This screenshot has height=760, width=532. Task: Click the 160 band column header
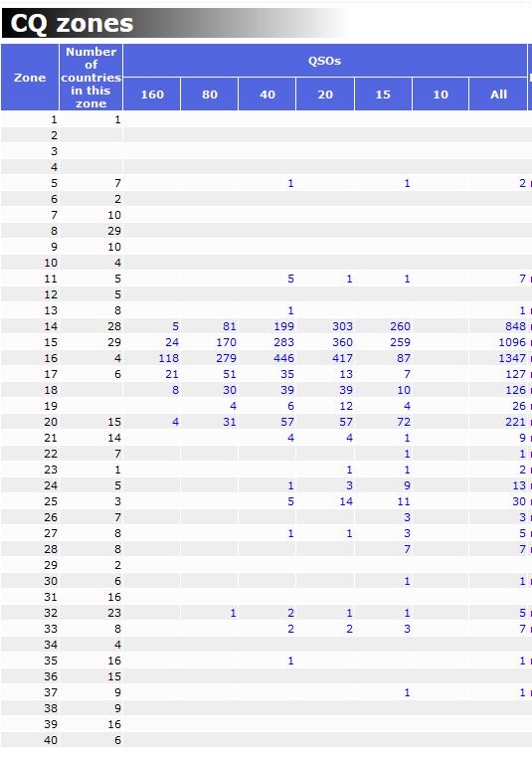point(152,95)
